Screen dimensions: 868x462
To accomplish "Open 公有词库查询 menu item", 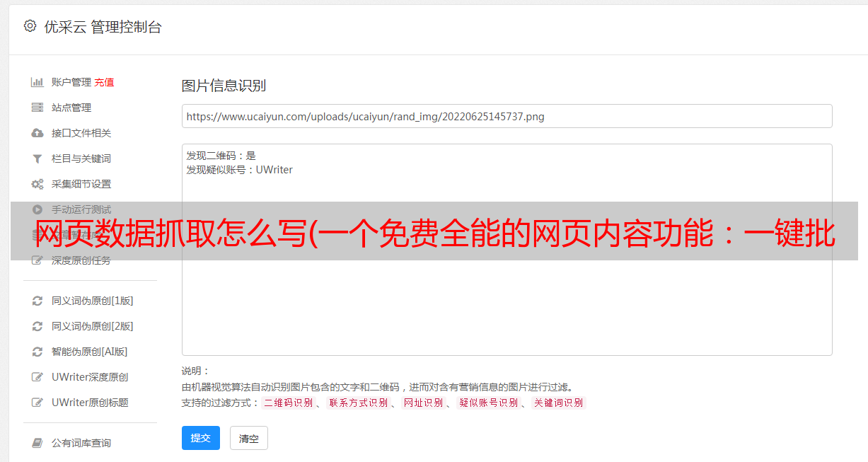I will 81,443.
